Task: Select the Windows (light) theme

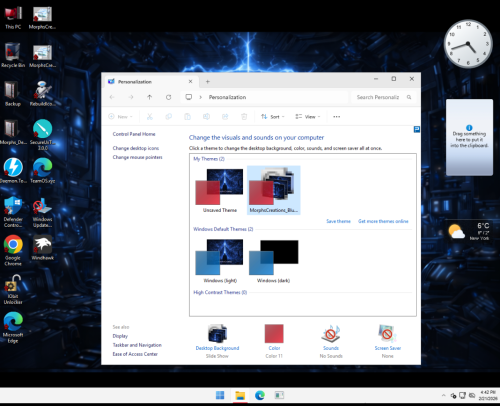Action: 220,261
